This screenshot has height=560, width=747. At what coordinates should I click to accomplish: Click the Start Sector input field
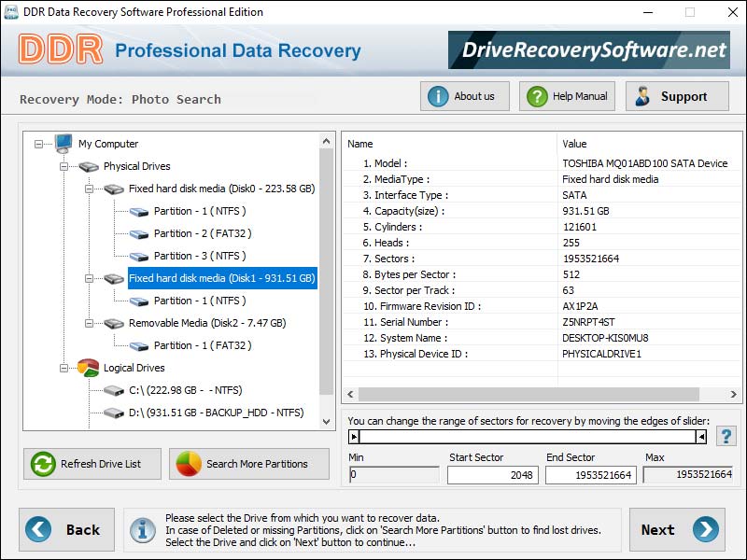click(493, 475)
